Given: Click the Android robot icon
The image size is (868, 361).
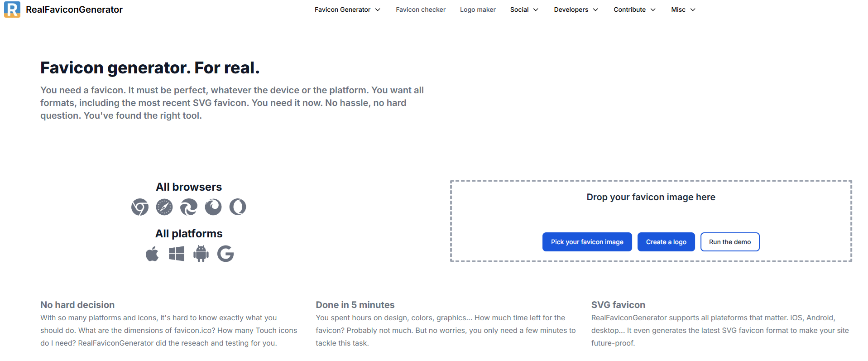Looking at the screenshot, I should [201, 254].
